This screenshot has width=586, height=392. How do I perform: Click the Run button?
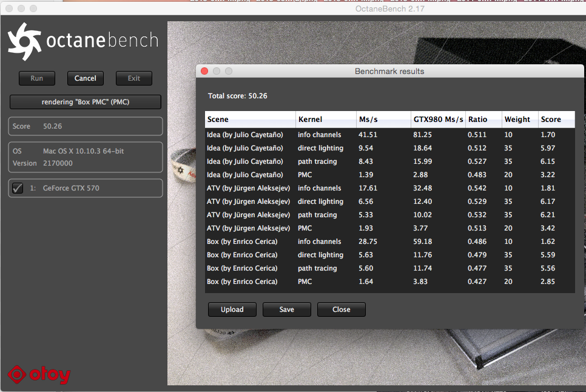click(36, 78)
